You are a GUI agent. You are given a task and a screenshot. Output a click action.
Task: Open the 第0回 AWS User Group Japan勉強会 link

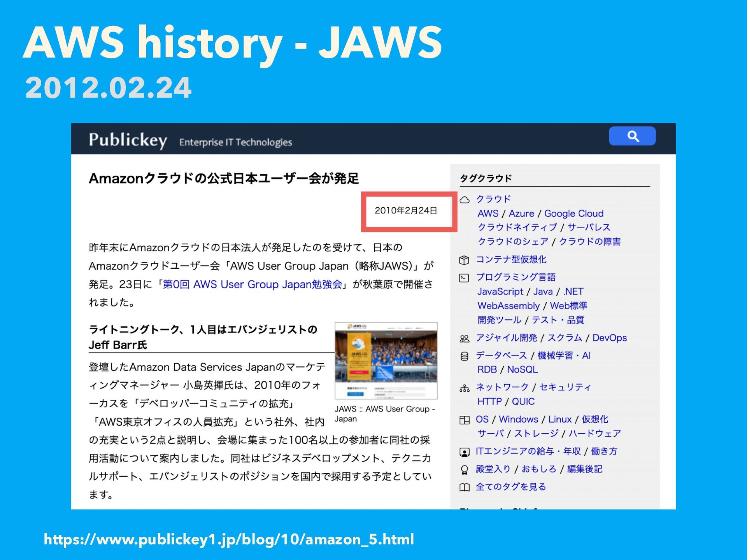(252, 284)
